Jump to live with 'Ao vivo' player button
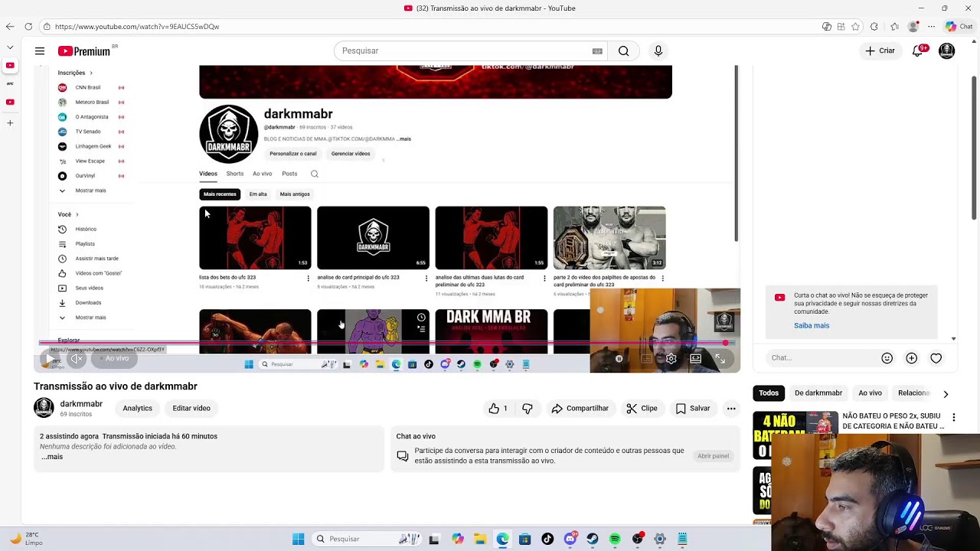 tap(113, 358)
